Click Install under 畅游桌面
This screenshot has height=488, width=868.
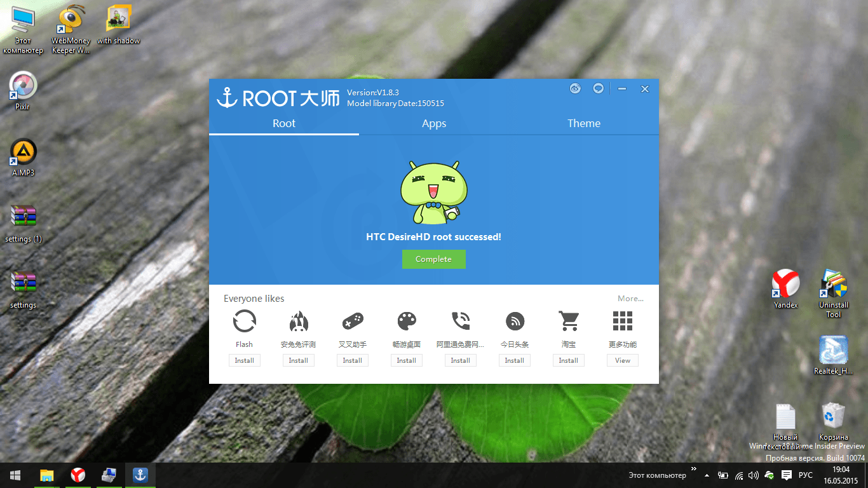tap(407, 360)
